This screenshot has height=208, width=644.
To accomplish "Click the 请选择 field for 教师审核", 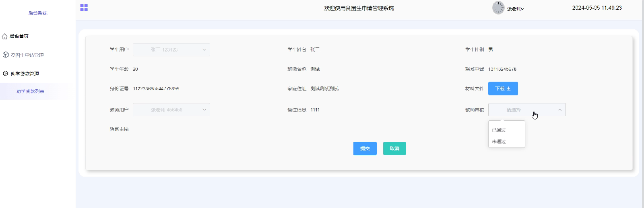I will (x=519, y=110).
